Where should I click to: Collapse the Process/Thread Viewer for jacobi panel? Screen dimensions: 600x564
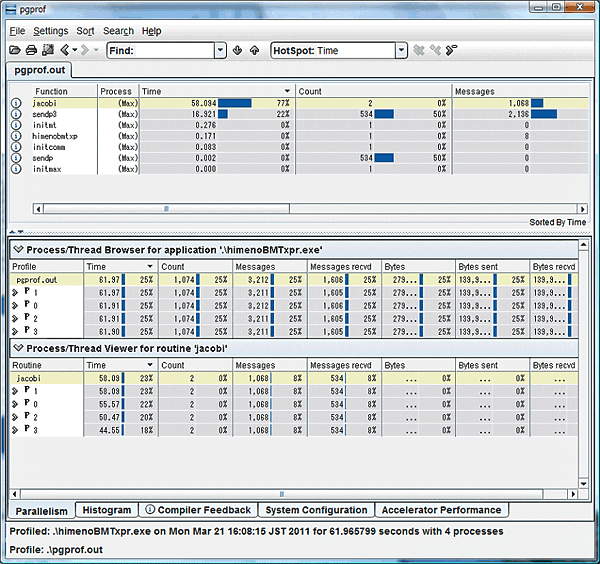[18, 348]
